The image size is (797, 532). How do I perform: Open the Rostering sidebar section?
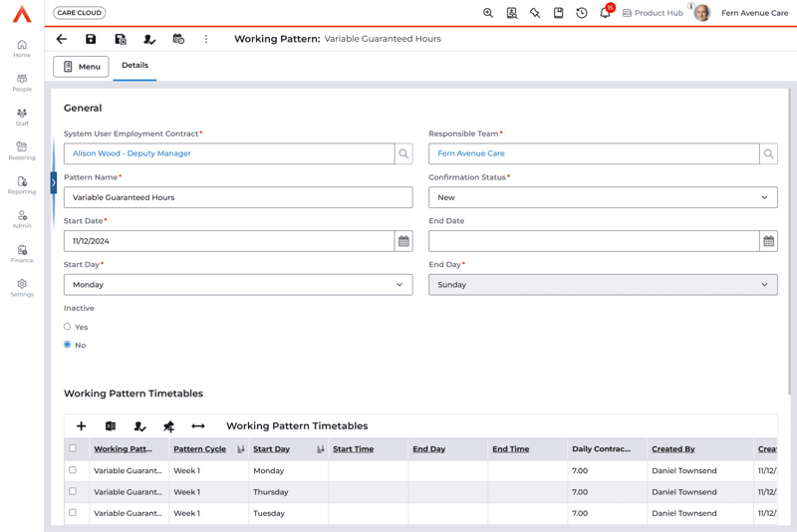[x=22, y=150]
